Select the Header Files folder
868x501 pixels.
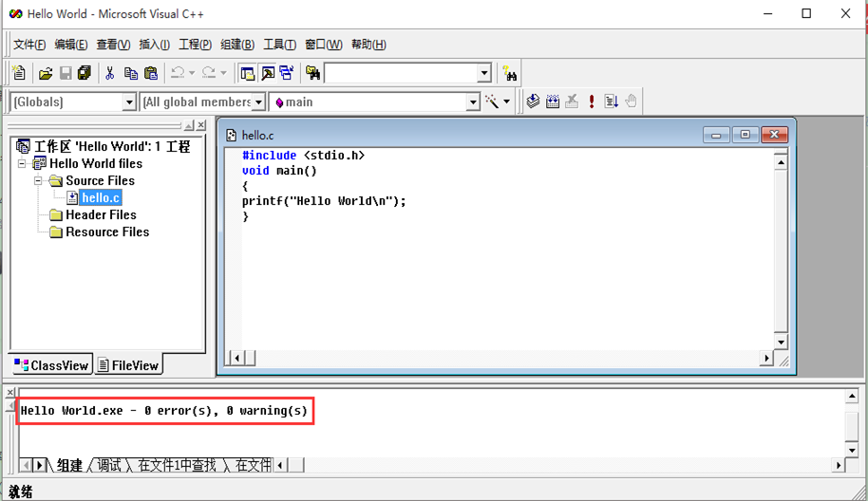click(x=101, y=215)
